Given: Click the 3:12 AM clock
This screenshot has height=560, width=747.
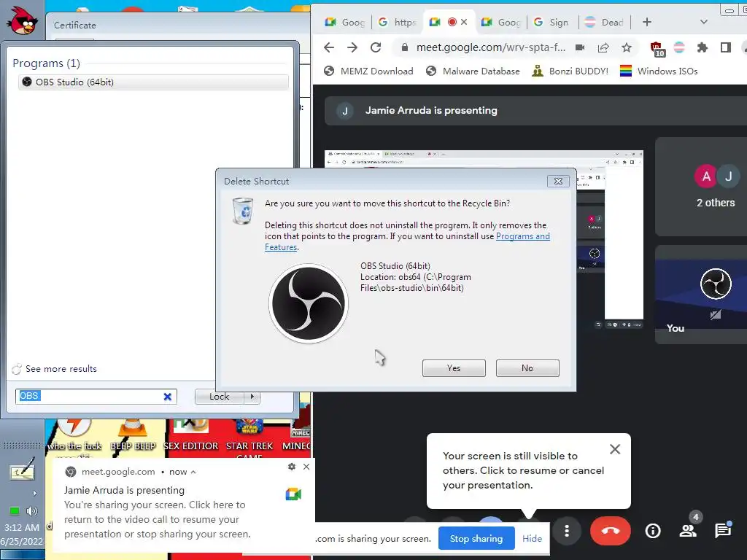Looking at the screenshot, I should [x=21, y=528].
